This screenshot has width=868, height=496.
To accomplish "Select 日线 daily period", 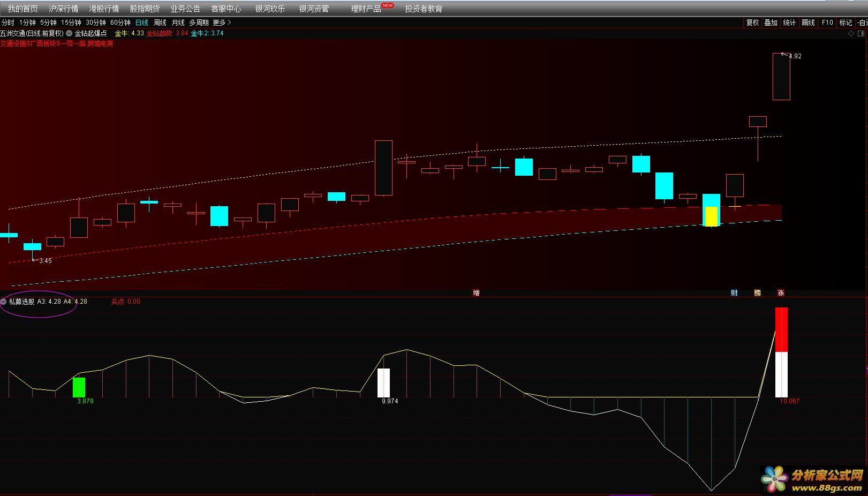I will (x=142, y=22).
